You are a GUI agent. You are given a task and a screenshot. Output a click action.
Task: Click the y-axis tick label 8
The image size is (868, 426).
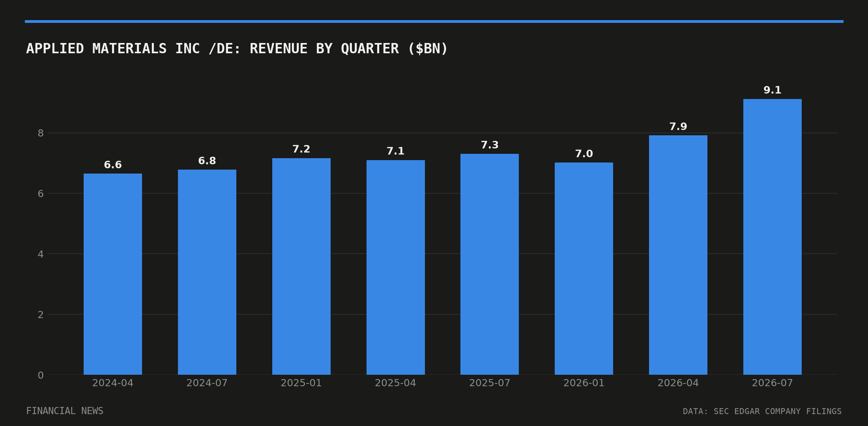(x=41, y=133)
